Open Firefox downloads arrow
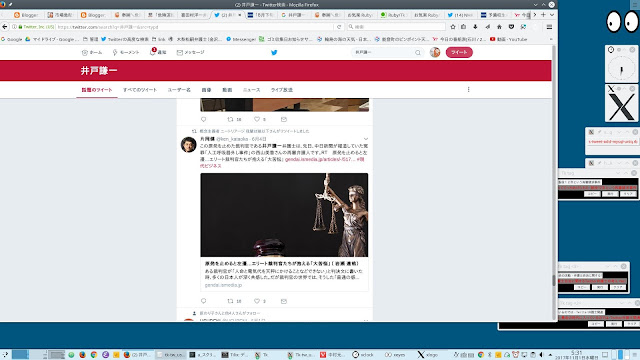Viewport: 640px width, 360px height. 476,27
